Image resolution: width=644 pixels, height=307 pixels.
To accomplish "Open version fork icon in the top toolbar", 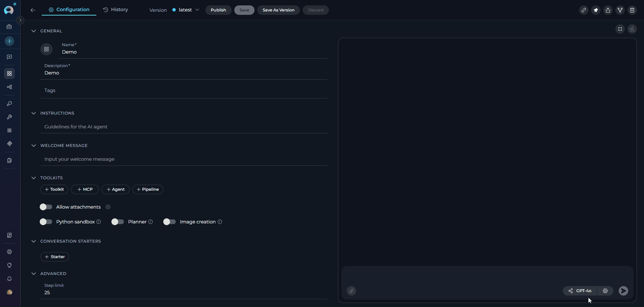I will coord(620,10).
